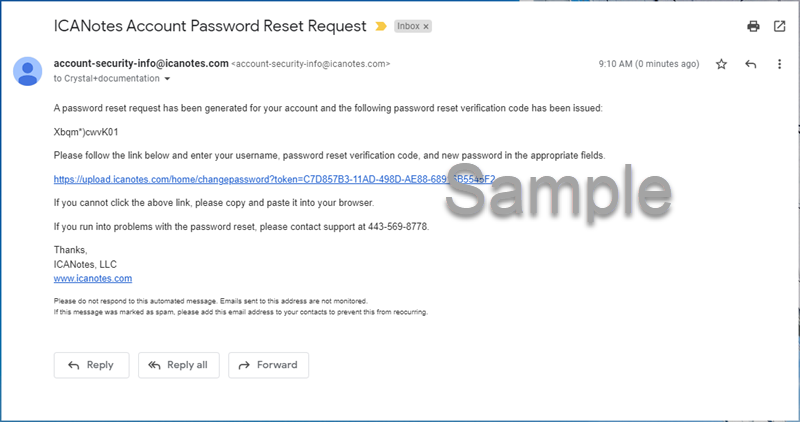800x422 pixels.
Task: Click the sender name account-security-info@icanotes.com
Action: pos(141,63)
